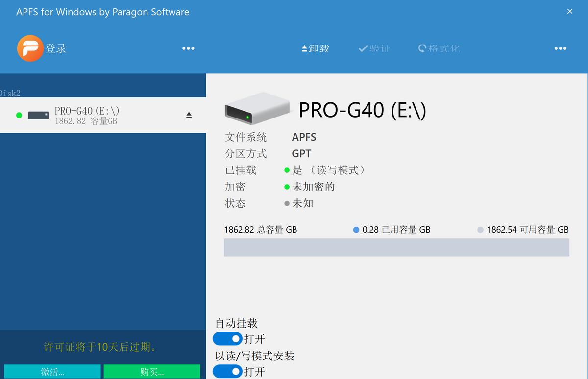Click the gray available-capacity legend dot
The width and height of the screenshot is (588, 379).
pyautogui.click(x=480, y=229)
